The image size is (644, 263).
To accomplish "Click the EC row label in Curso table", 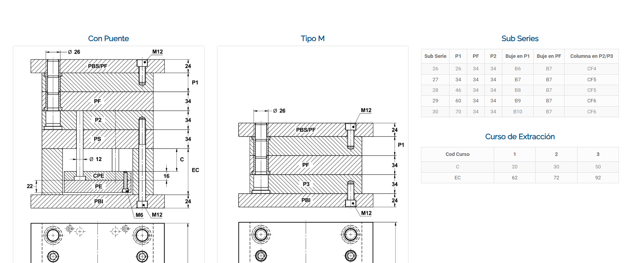I will tap(457, 178).
